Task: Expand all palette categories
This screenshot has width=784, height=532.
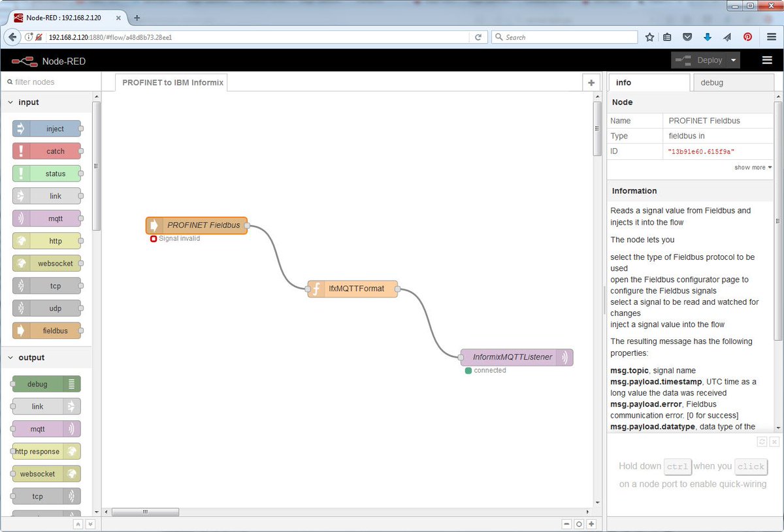Action: pyautogui.click(x=90, y=524)
